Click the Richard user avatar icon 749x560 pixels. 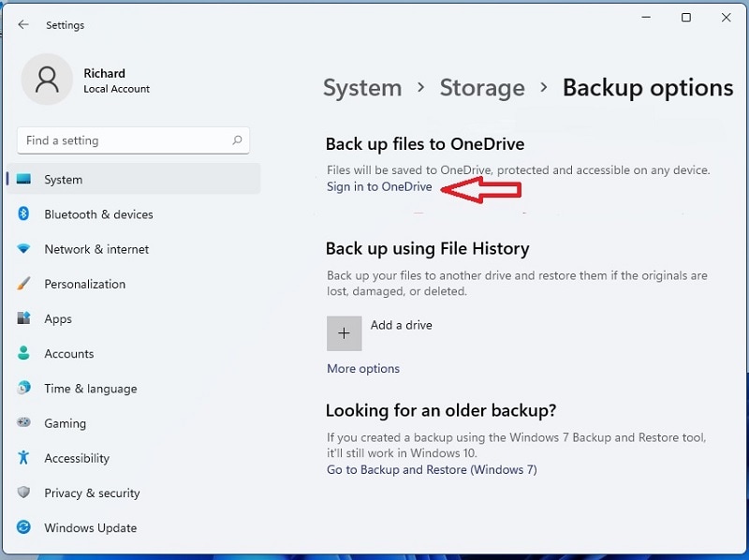tap(47, 80)
